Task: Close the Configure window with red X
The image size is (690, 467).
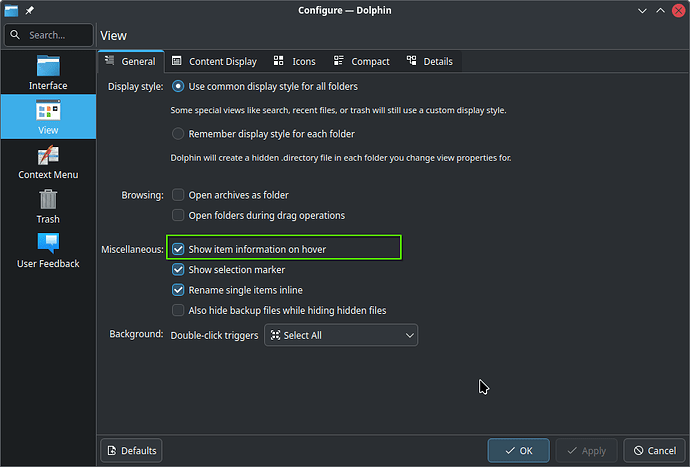Action: click(679, 10)
